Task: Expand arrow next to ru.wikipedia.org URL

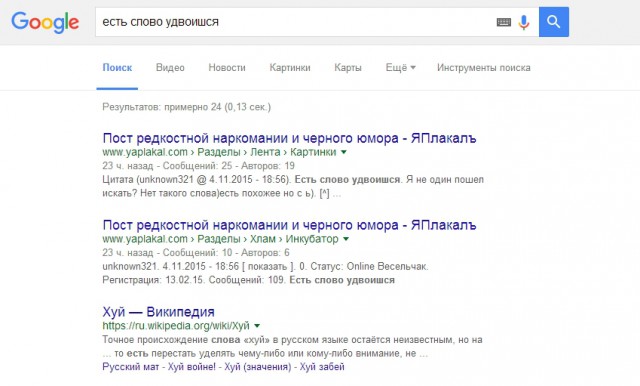Action: pos(257,326)
